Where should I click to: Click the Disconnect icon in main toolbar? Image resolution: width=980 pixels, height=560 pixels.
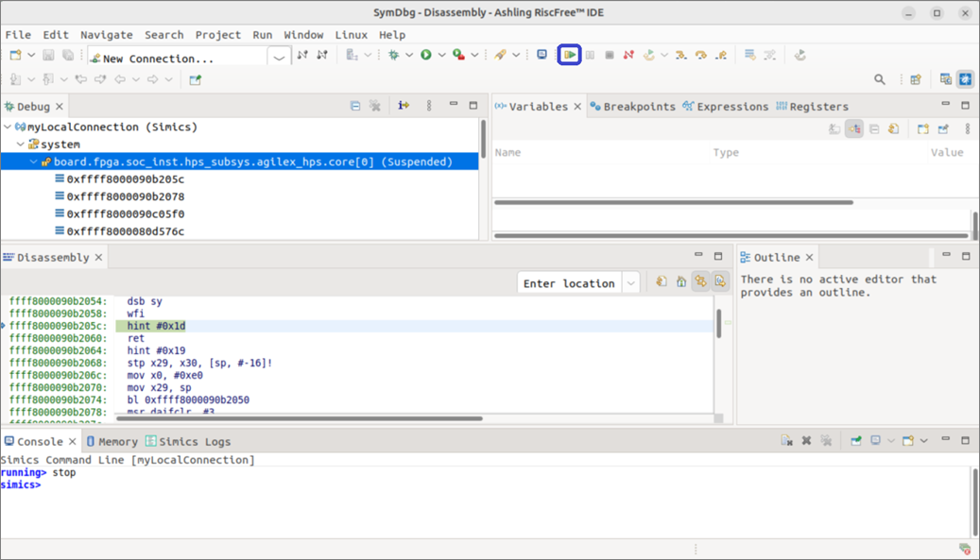pyautogui.click(x=628, y=56)
